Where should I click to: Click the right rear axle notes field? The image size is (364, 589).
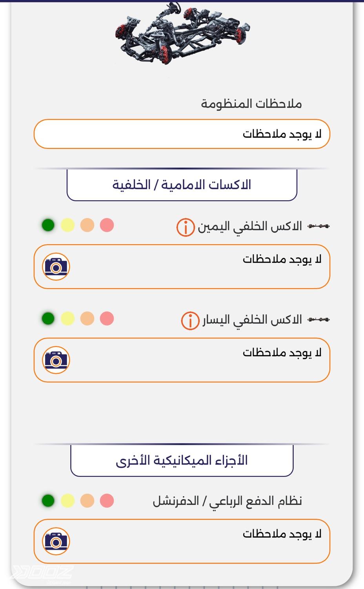(x=196, y=267)
